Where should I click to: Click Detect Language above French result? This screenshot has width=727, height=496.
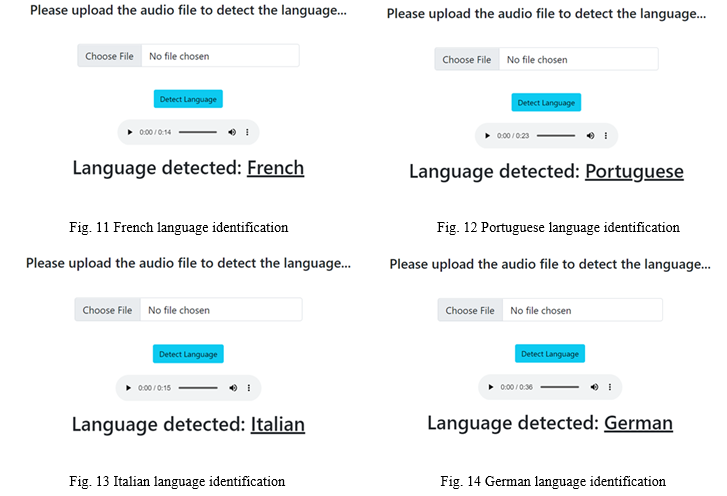[188, 99]
